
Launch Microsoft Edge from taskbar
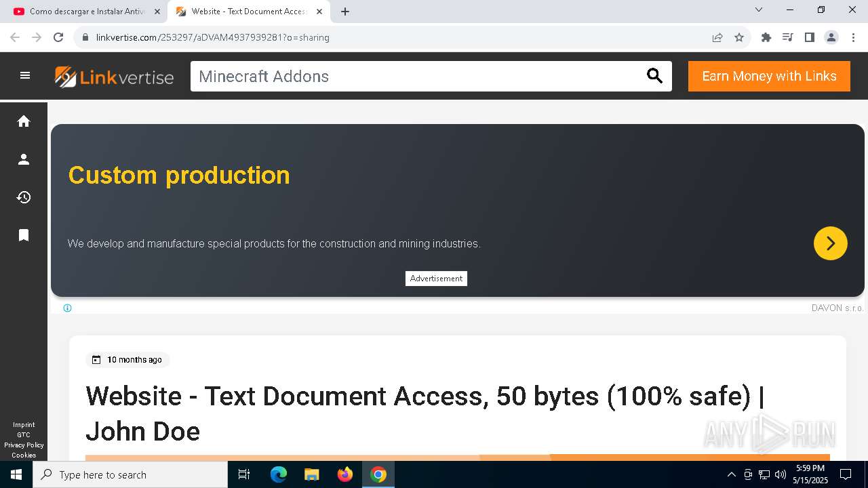(279, 474)
